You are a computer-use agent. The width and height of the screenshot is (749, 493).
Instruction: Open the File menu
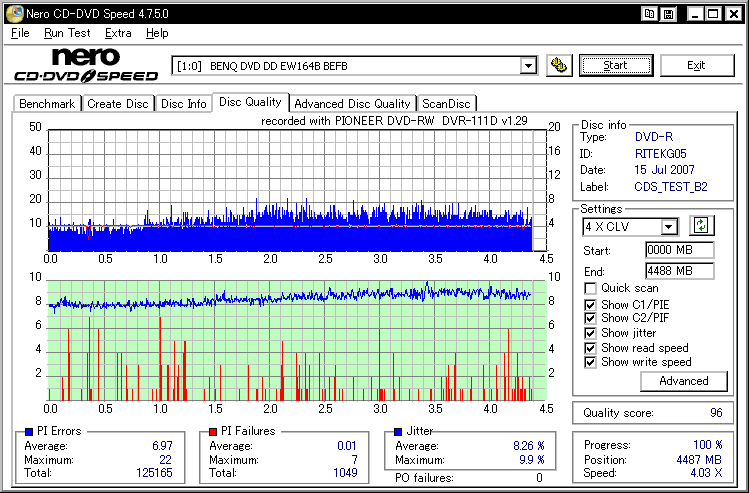[20, 33]
